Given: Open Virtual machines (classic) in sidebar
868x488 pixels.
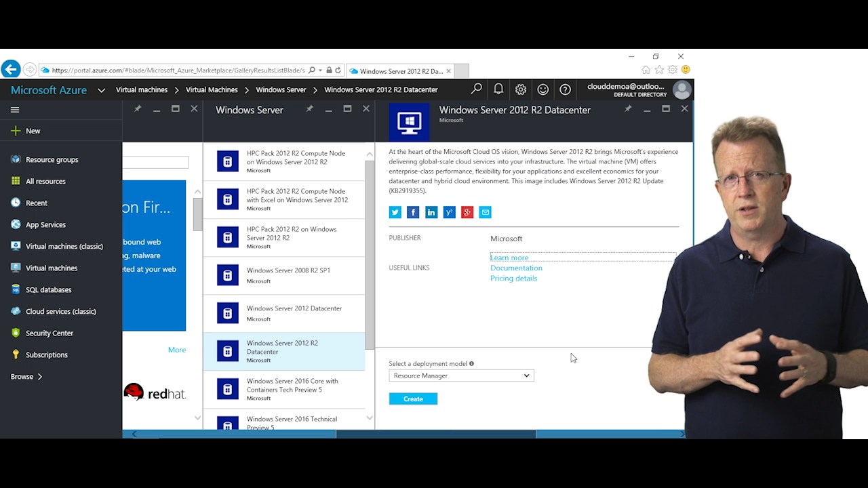Looking at the screenshot, I should pyautogui.click(x=57, y=246).
